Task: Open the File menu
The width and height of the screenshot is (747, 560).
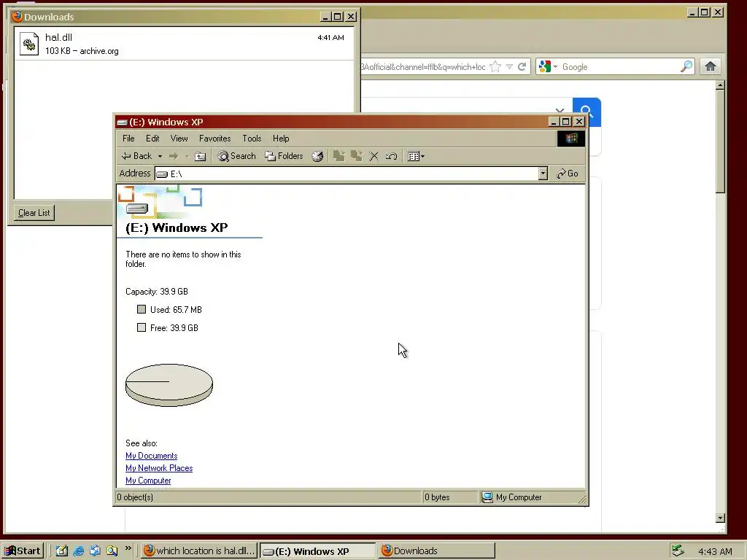Action: (x=128, y=139)
